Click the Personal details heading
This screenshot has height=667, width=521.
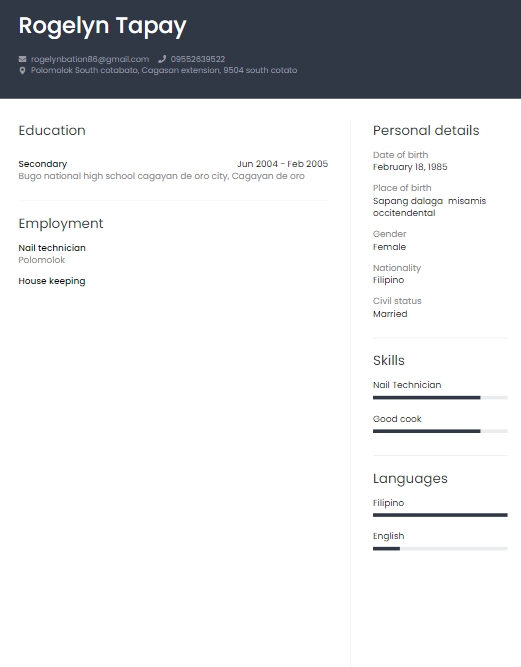pyautogui.click(x=426, y=130)
